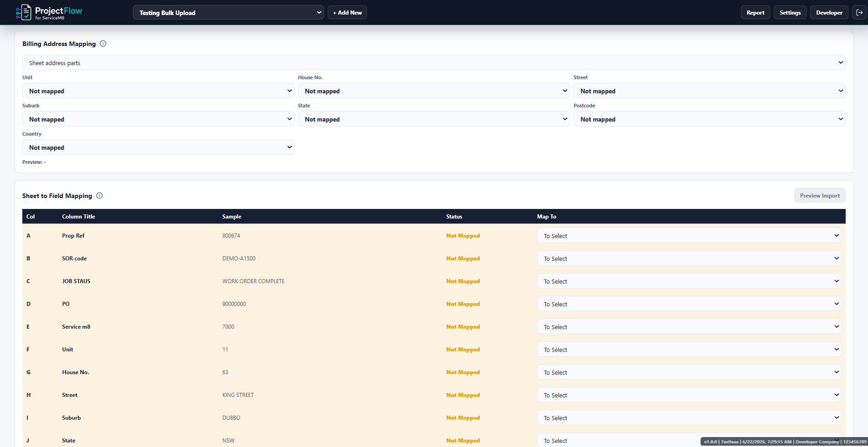Click the Sheet to Field Mapping heading
This screenshot has width=868, height=447.
click(x=57, y=196)
